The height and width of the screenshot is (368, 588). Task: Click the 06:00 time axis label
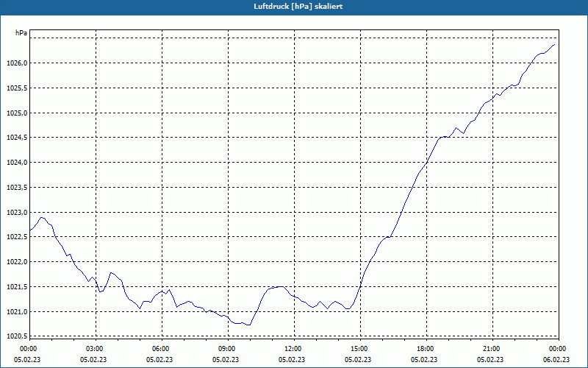(x=159, y=349)
